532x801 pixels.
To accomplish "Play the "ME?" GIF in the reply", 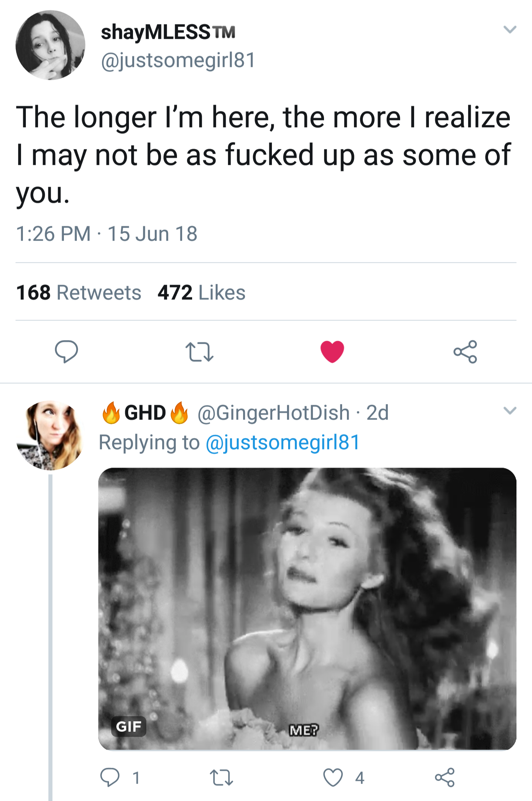I will click(307, 609).
